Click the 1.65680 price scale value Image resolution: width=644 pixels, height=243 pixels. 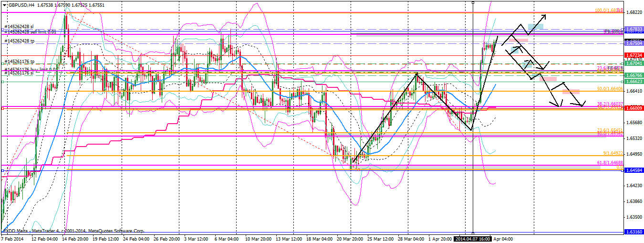[x=634, y=122]
